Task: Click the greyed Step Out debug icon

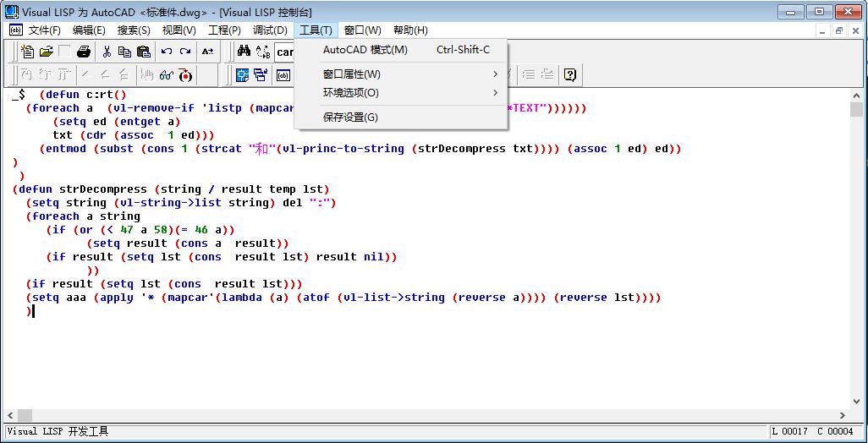Action: pyautogui.click(x=65, y=74)
